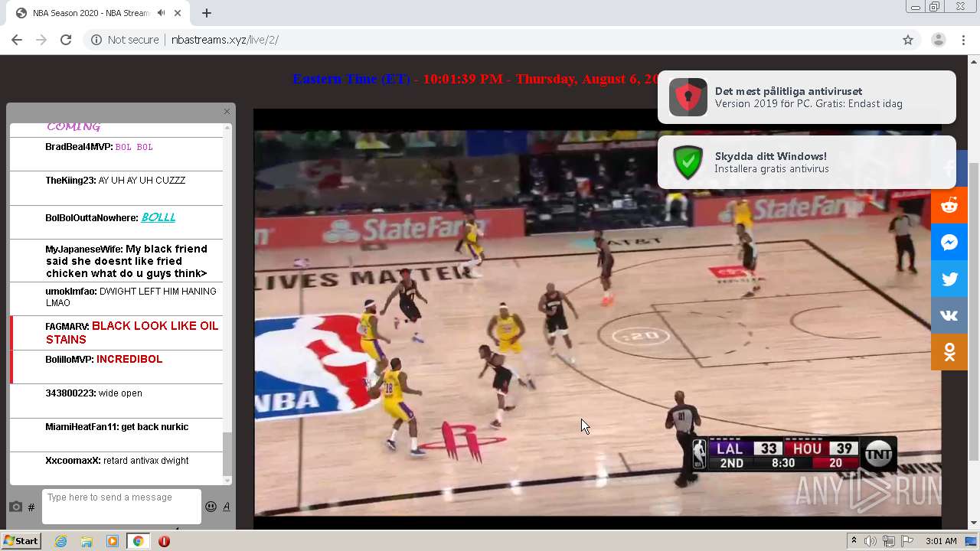Click username MyJapaneseWife in chat

tap(84, 249)
